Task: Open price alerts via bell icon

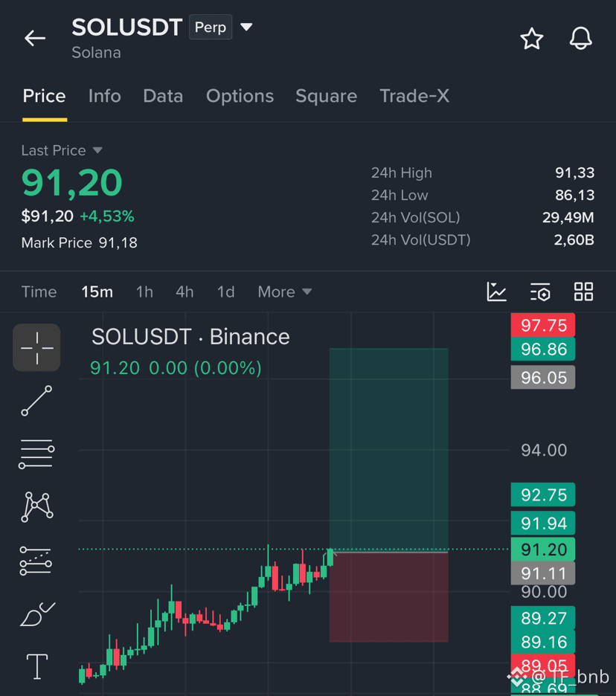Action: tap(580, 39)
